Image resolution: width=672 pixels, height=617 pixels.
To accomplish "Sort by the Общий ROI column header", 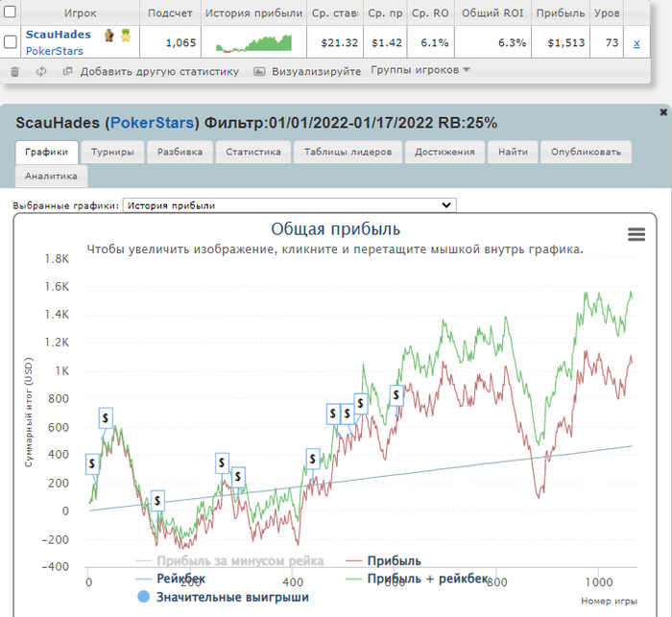I will [x=492, y=12].
